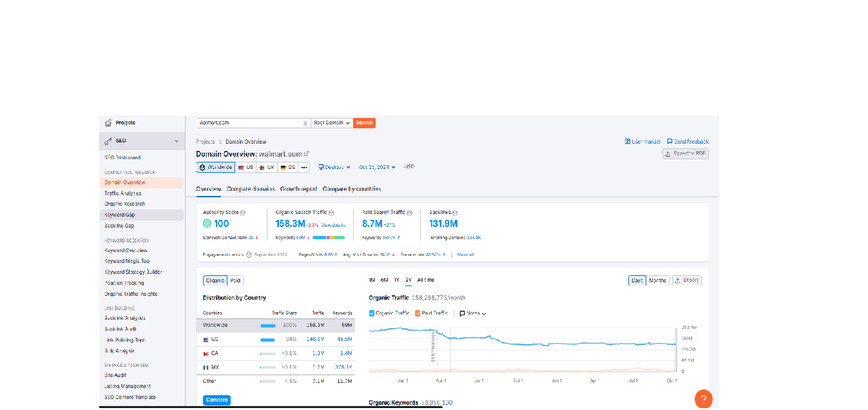The width and height of the screenshot is (868, 410).
Task: Click the Mexico flag in country table
Action: pyautogui.click(x=206, y=367)
